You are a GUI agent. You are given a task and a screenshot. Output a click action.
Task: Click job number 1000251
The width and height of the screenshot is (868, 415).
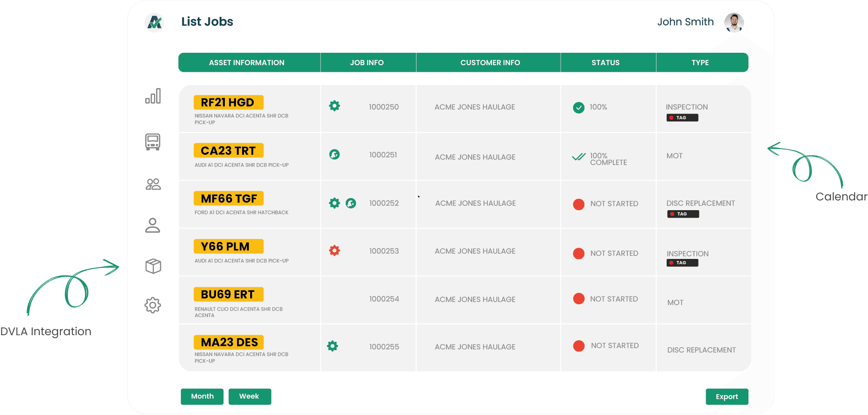383,155
